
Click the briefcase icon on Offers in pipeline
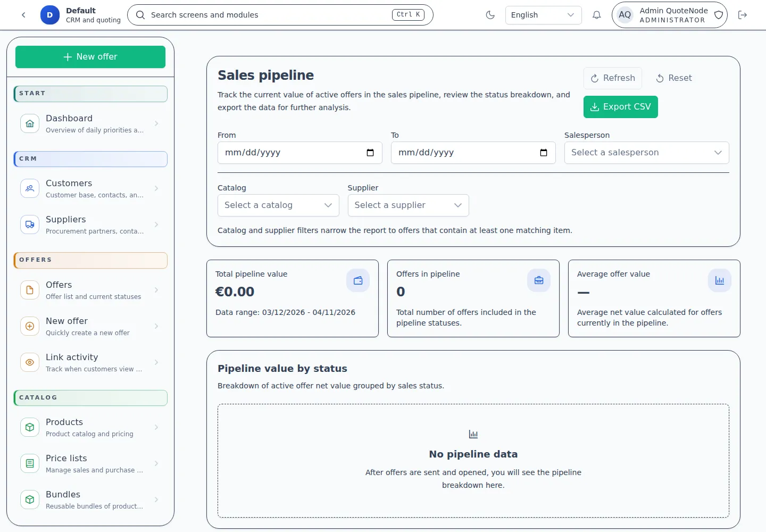pyautogui.click(x=539, y=280)
